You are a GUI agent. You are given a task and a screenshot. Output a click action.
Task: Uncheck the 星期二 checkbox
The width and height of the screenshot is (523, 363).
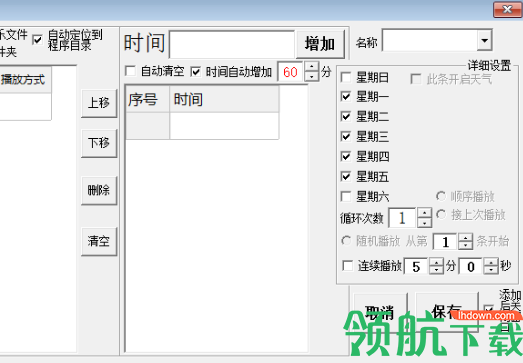coord(346,116)
